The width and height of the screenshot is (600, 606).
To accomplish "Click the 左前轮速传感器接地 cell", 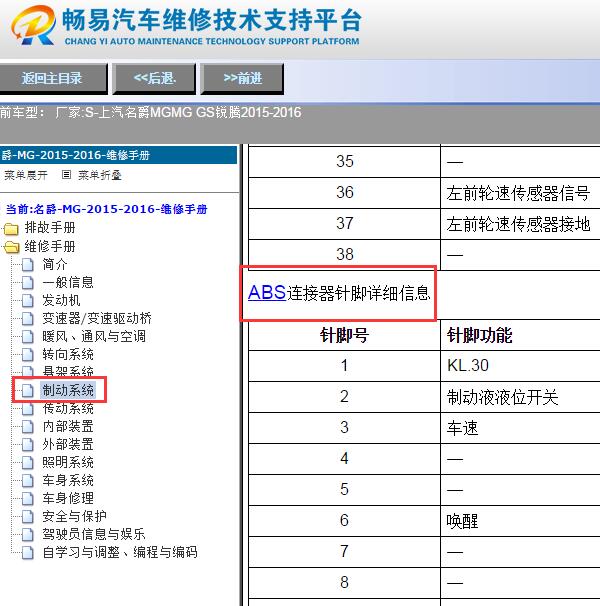I will (518, 224).
